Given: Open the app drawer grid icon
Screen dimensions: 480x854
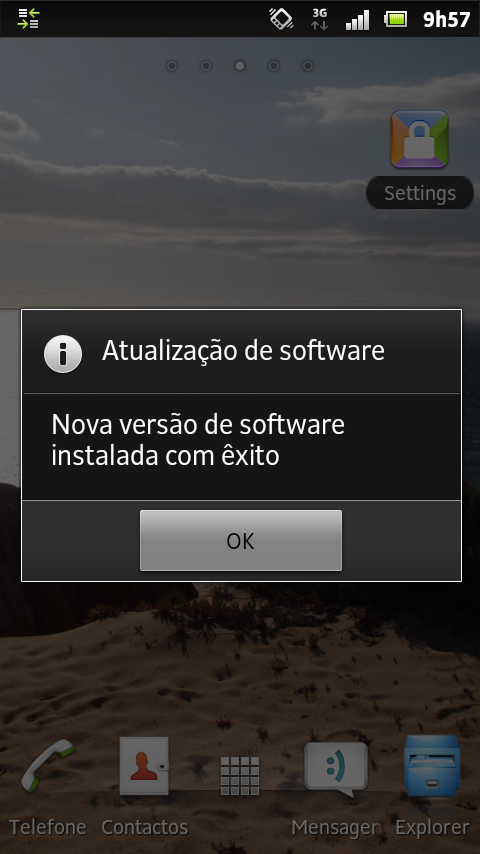Looking at the screenshot, I should (240, 776).
